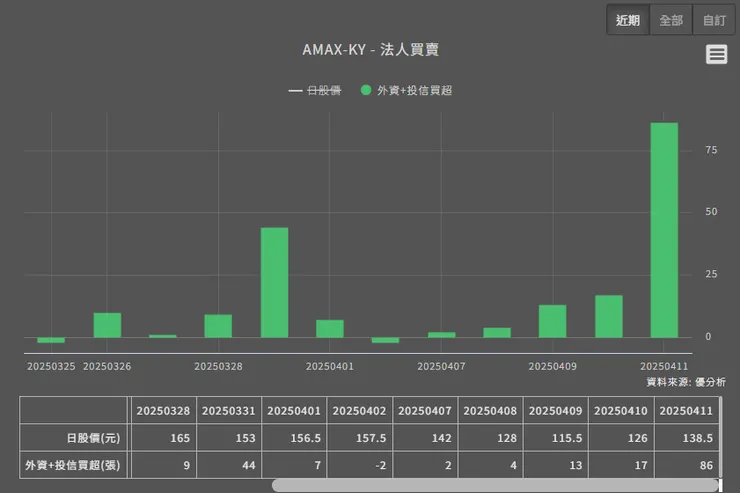Open the chart hamburger menu icon

click(x=716, y=54)
